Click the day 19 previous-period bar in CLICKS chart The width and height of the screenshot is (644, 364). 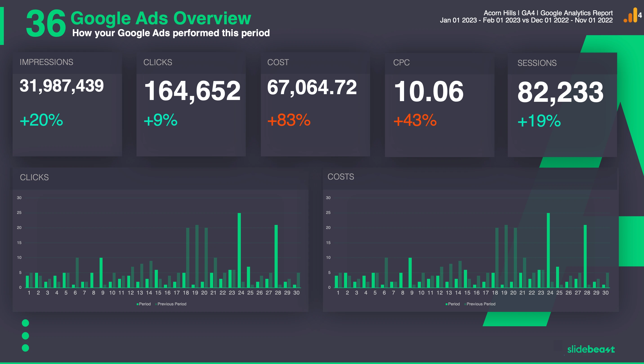click(197, 256)
